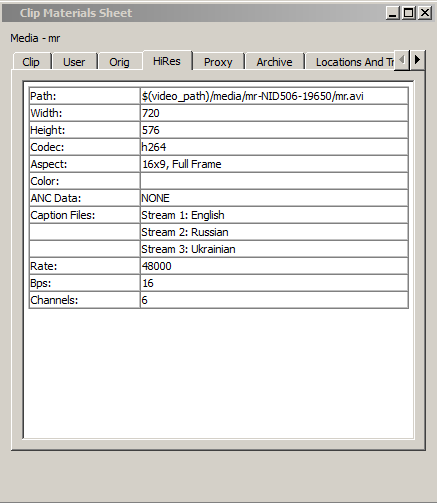Switch to the Archive tab
The width and height of the screenshot is (437, 503).
274,62
